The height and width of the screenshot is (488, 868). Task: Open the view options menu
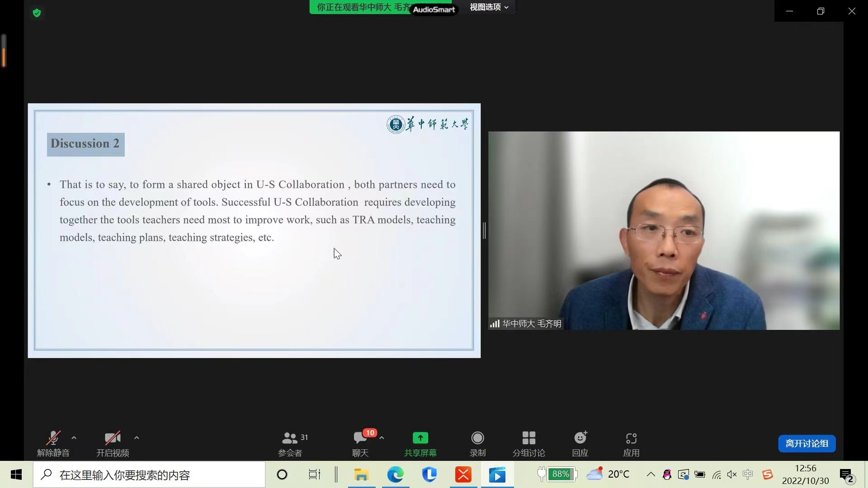pyautogui.click(x=489, y=7)
